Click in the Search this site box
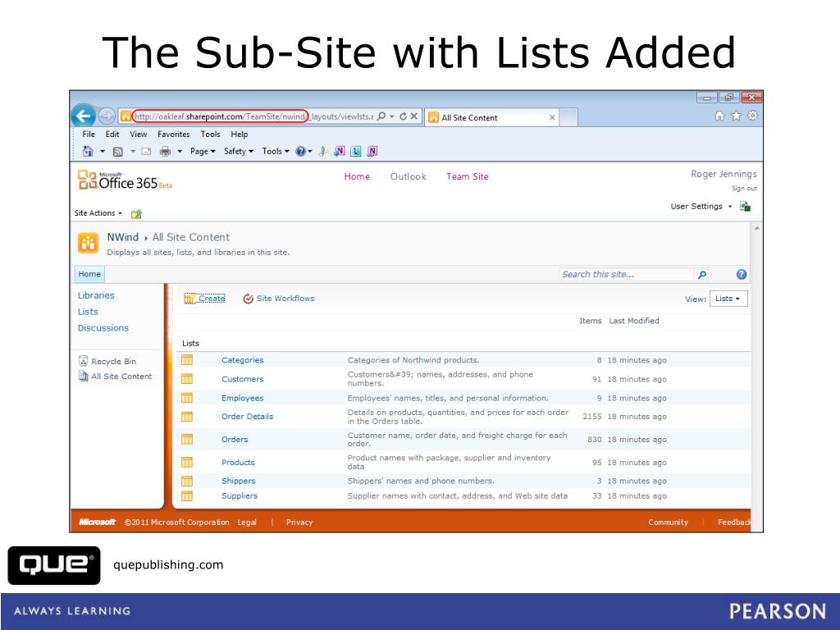Screen dimensions: 840x630 point(626,274)
